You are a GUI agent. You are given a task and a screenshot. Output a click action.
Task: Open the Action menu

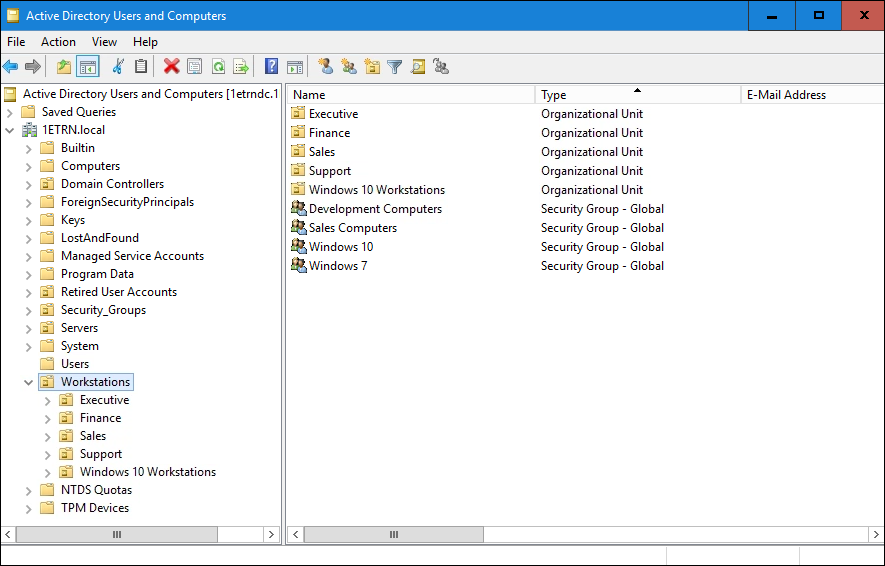pyautogui.click(x=58, y=42)
